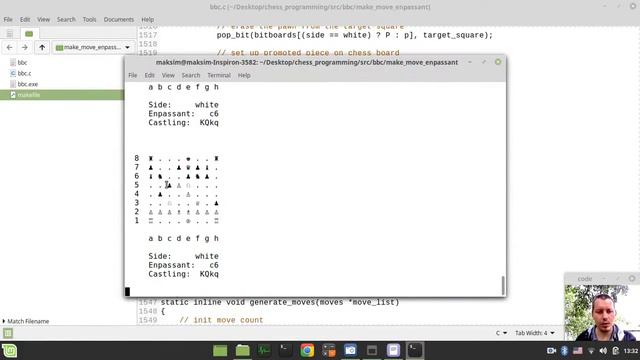
Task: Open the editor Documents menu
Action: (118, 20)
